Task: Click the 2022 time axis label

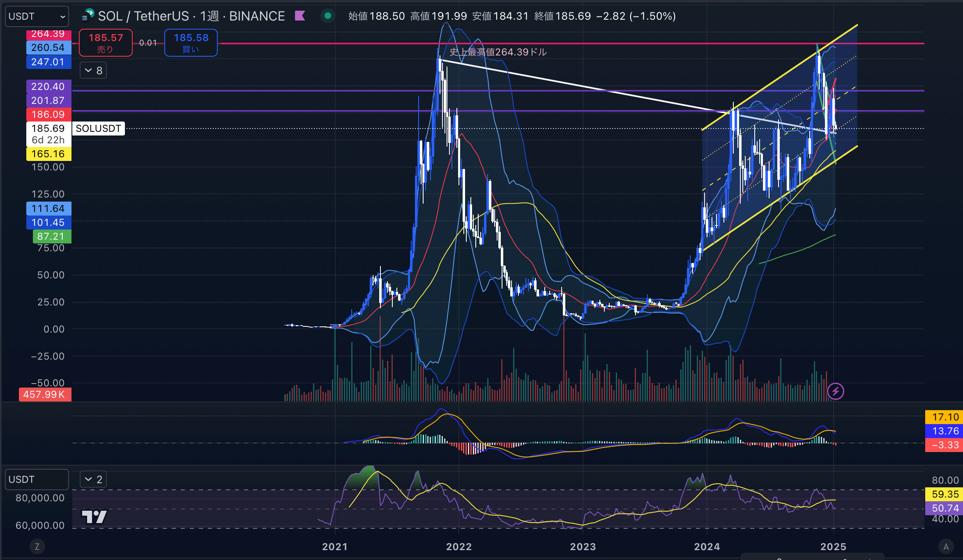Action: click(x=459, y=547)
